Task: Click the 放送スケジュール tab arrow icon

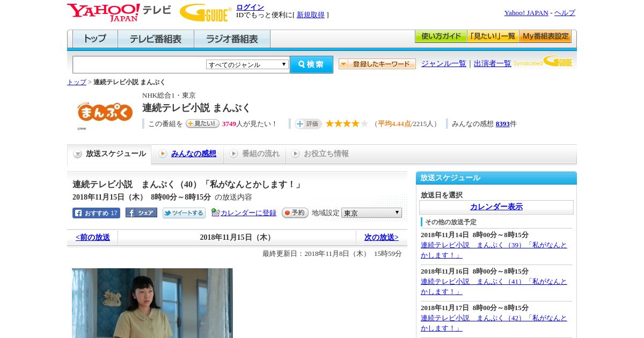Action: pyautogui.click(x=78, y=154)
